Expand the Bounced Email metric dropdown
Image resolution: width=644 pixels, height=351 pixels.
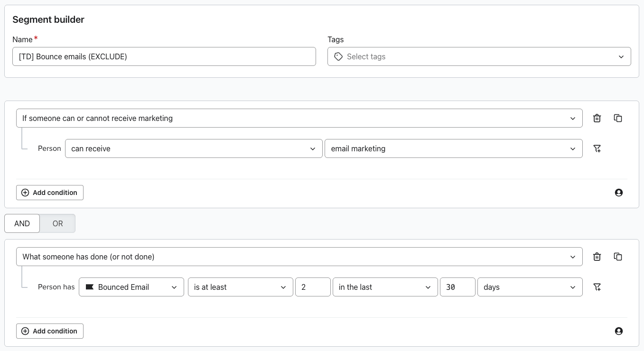click(x=131, y=287)
